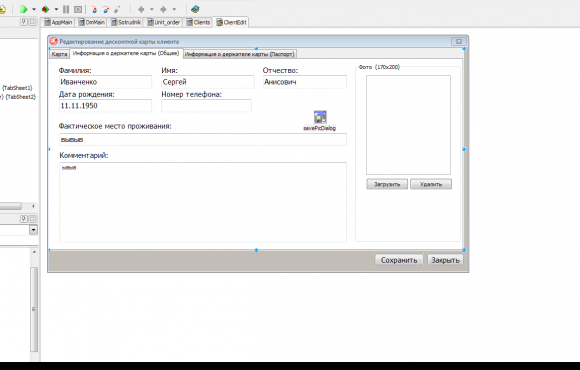Click the Сохранить button
Screen dimensions: 580x370
pos(399,260)
